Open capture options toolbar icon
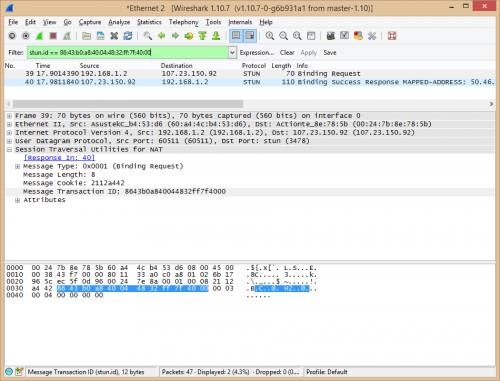This screenshot has height=381, width=500. click(x=26, y=36)
